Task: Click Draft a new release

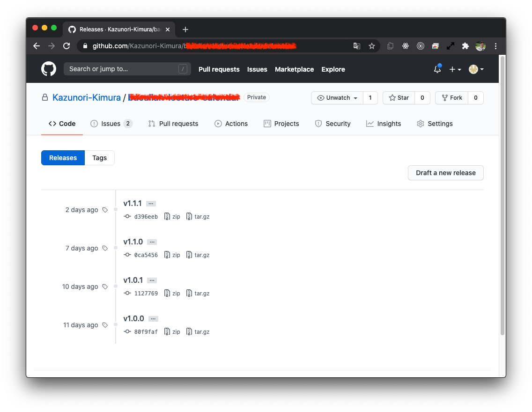Action: [445, 173]
